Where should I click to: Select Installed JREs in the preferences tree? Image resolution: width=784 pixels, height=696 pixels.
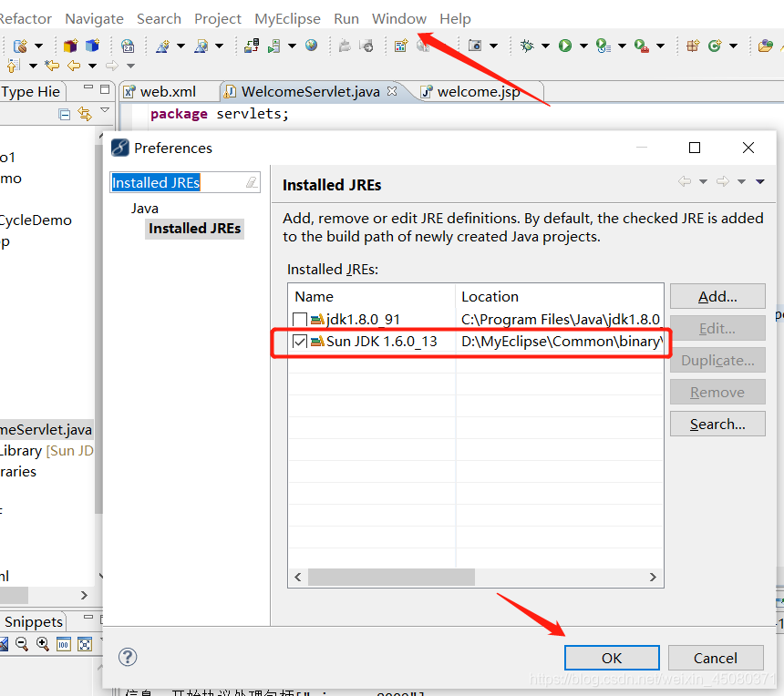coord(194,229)
